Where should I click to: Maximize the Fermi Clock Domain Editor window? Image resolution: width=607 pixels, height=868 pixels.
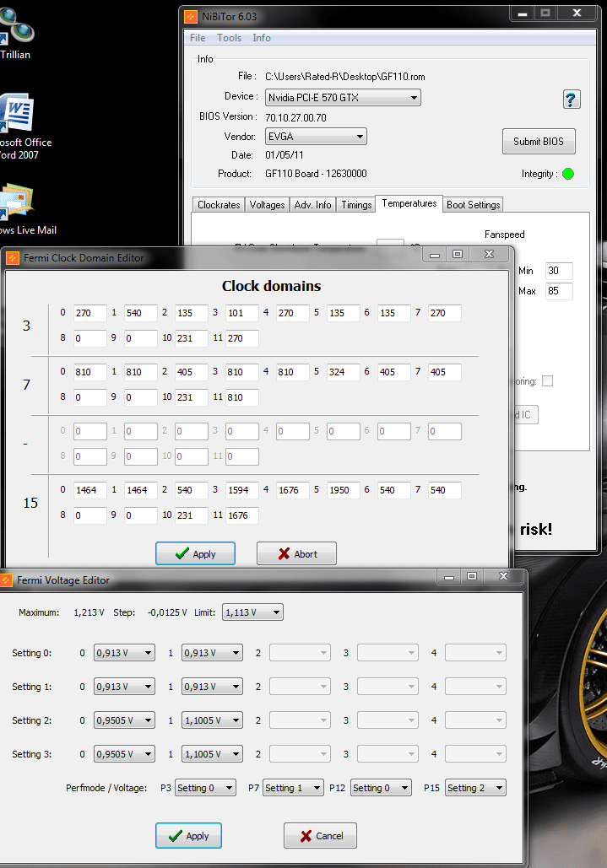[458, 254]
